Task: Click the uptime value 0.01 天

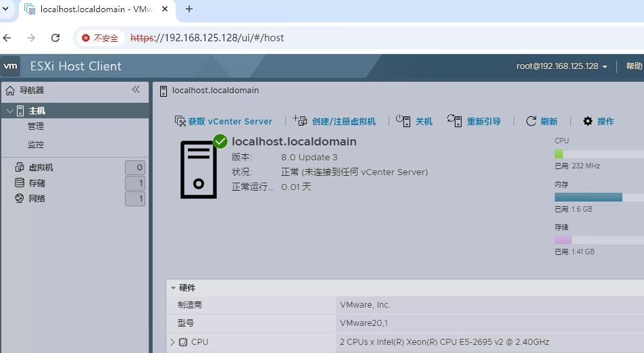Action: tap(296, 187)
